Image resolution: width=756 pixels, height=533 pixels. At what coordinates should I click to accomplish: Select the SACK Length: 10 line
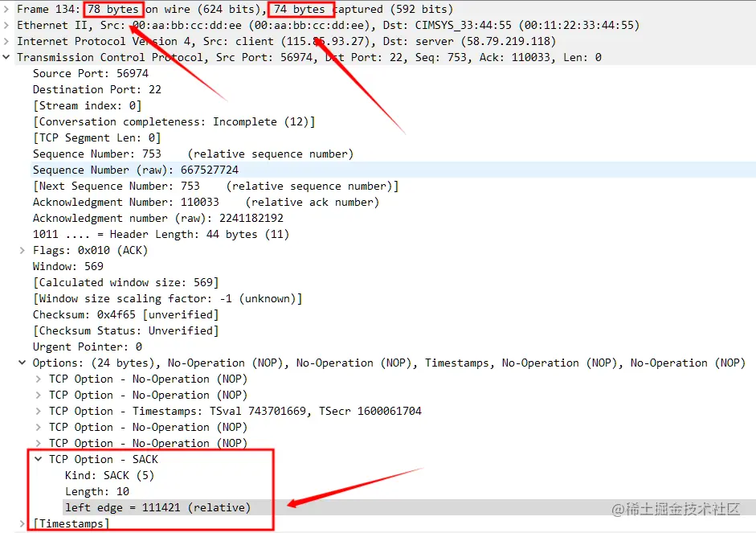click(x=97, y=491)
